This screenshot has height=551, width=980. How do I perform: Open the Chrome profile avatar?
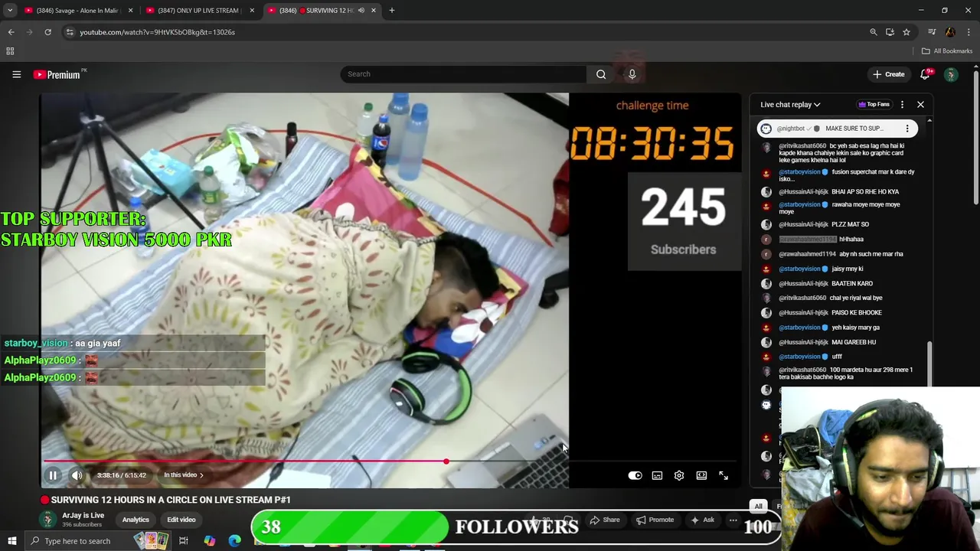tap(950, 32)
